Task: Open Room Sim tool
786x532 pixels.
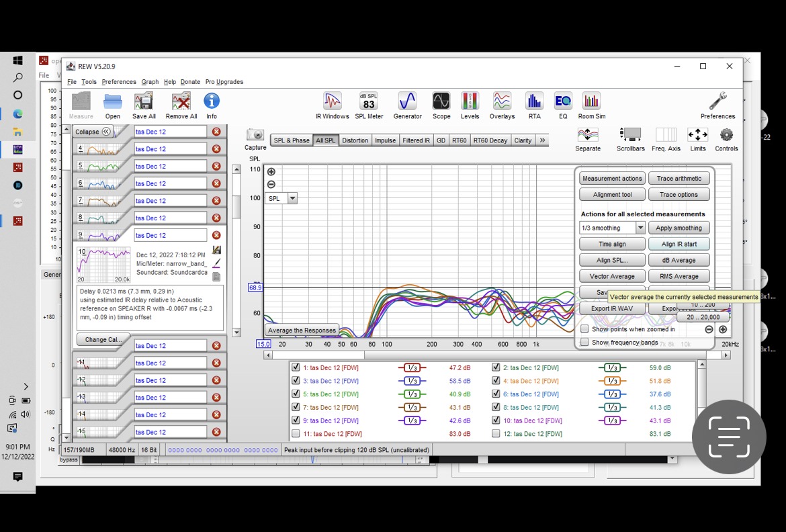Action: point(591,105)
